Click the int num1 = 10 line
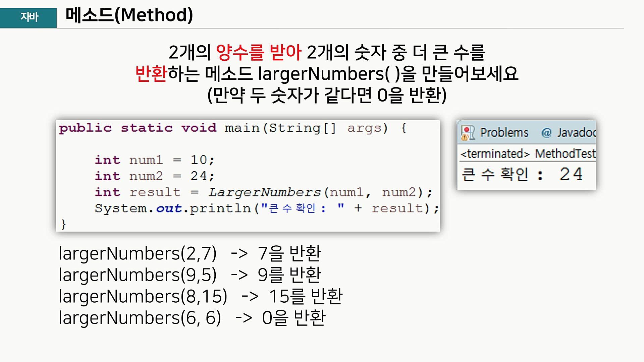Screen dimensions: 644x362 click(x=154, y=160)
